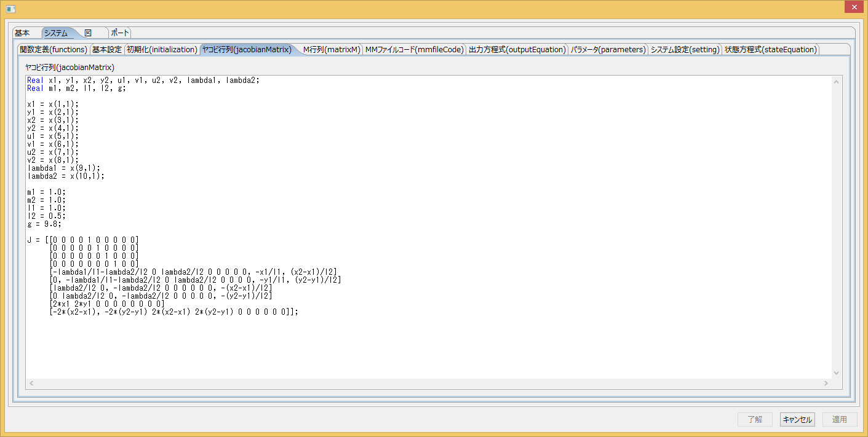Open the 図 tab
This screenshot has width=868, height=437.
click(x=88, y=33)
